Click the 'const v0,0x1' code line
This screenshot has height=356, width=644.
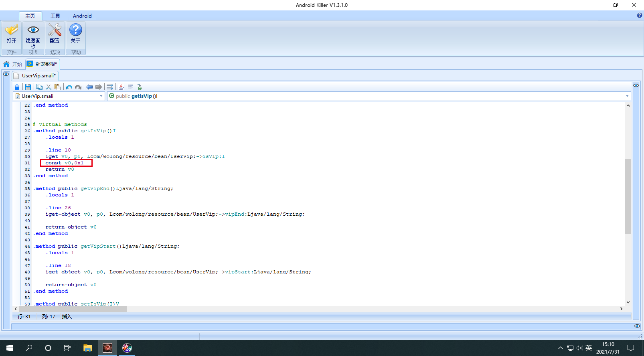point(65,163)
